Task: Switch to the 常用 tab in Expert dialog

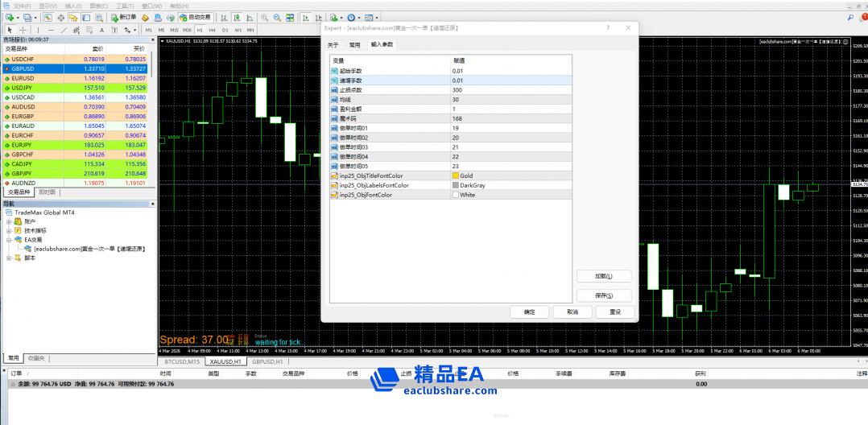Action: [354, 45]
